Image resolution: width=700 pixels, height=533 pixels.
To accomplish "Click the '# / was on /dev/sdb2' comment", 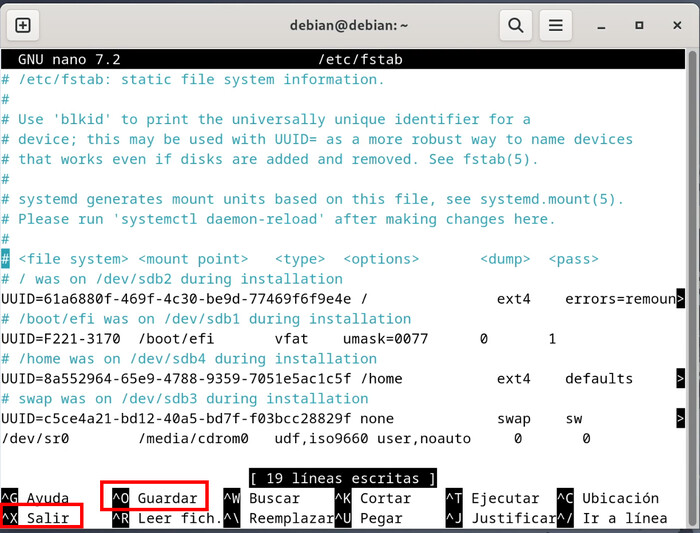I will pyautogui.click(x=172, y=279).
